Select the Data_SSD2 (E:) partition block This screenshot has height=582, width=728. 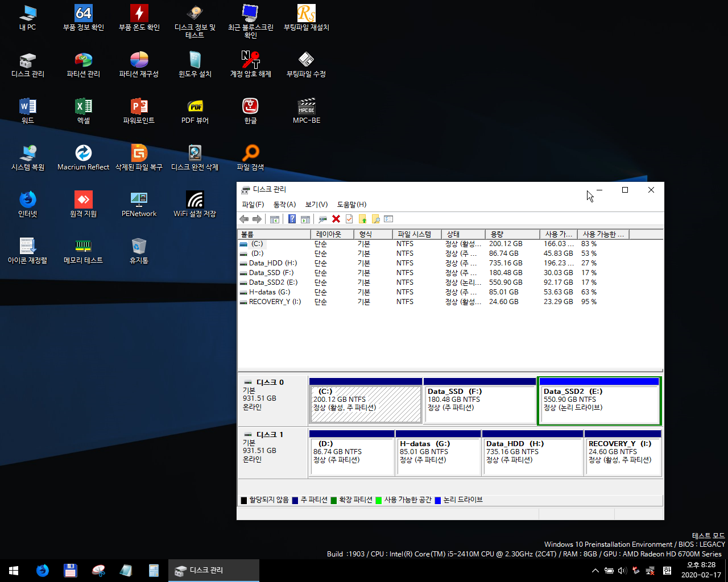599,401
